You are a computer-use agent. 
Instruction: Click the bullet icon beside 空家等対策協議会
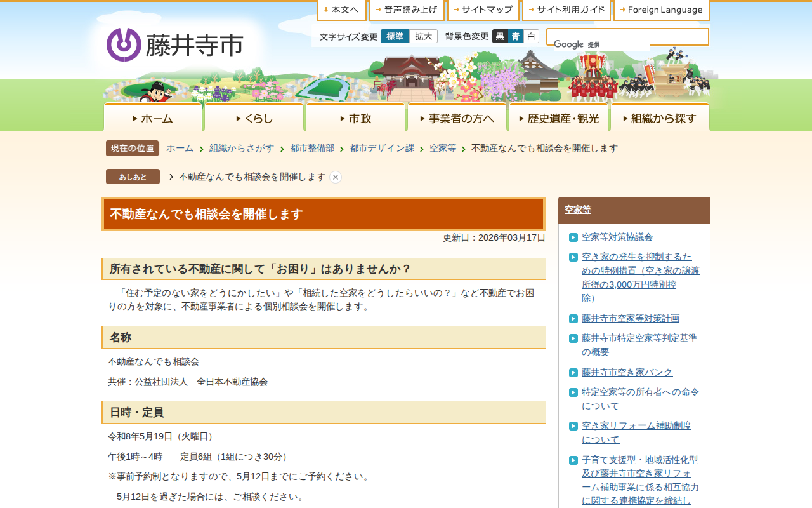[x=573, y=237]
